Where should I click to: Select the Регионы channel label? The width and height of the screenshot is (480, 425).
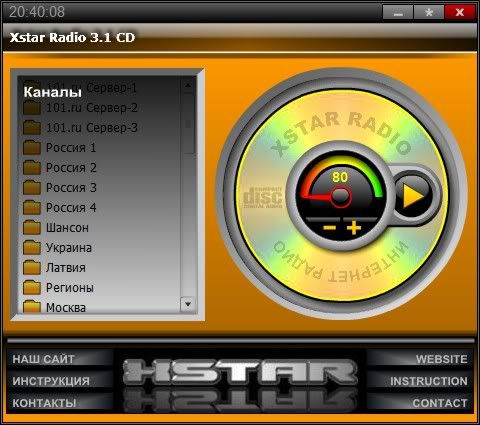[x=70, y=288]
